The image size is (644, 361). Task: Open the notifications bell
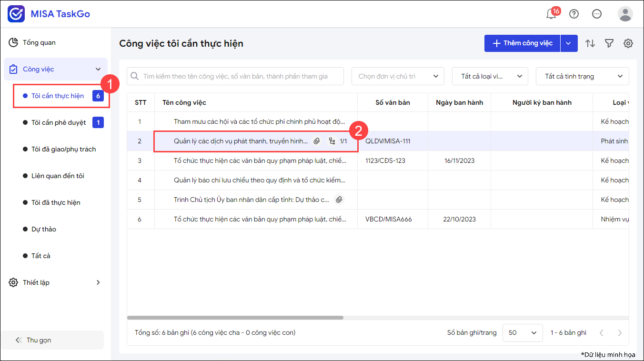(551, 14)
